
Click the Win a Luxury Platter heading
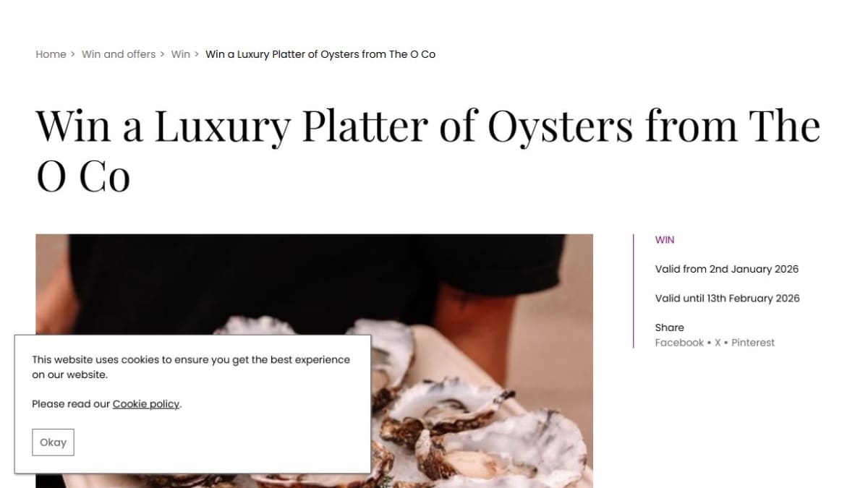point(428,151)
